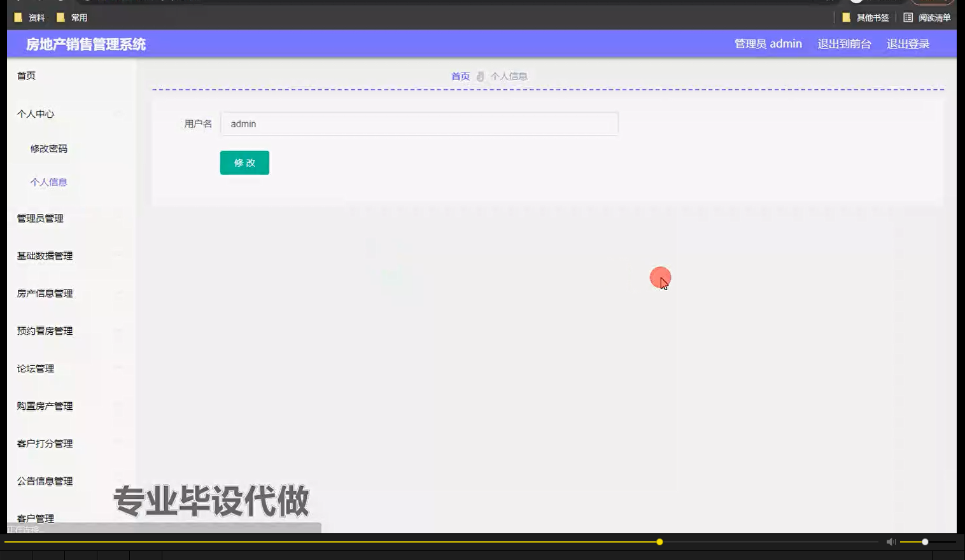Select 修改密码 in the sidebar
The width and height of the screenshot is (965, 560).
pyautogui.click(x=48, y=148)
